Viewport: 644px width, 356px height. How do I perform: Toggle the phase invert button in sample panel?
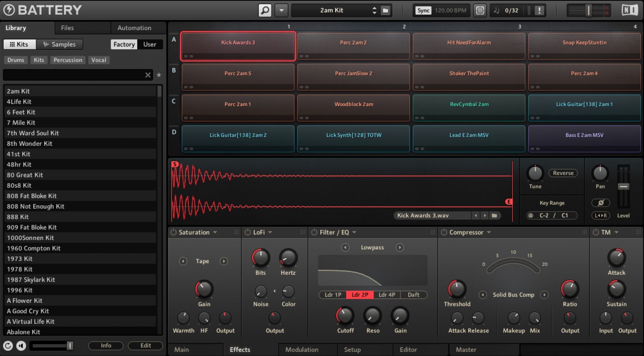[601, 203]
